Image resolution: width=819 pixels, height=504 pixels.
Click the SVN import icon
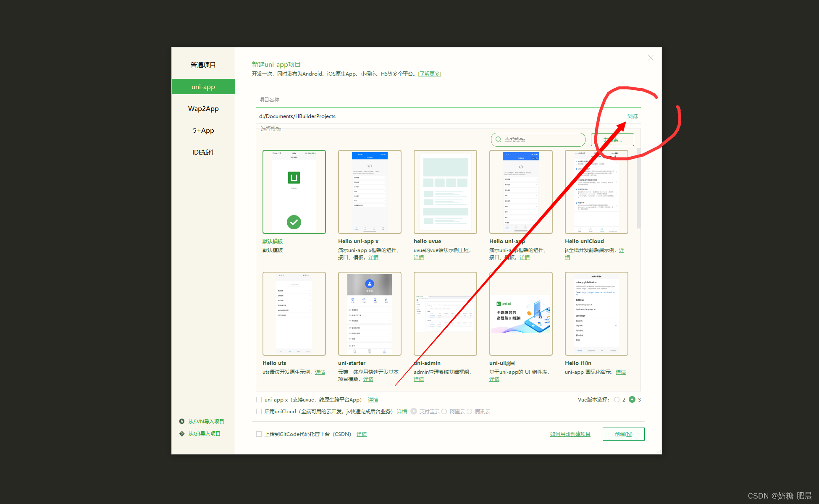click(x=182, y=421)
